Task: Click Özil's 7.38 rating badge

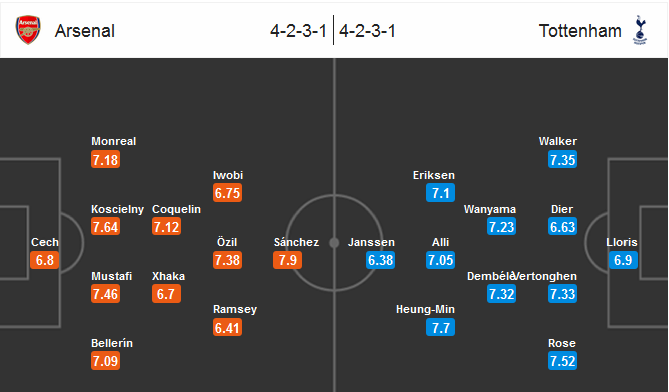Action: [227, 260]
